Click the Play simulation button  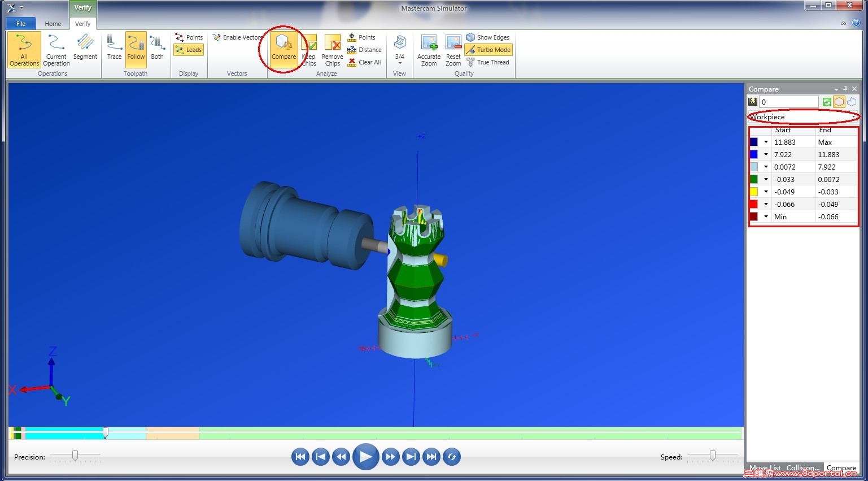[366, 457]
